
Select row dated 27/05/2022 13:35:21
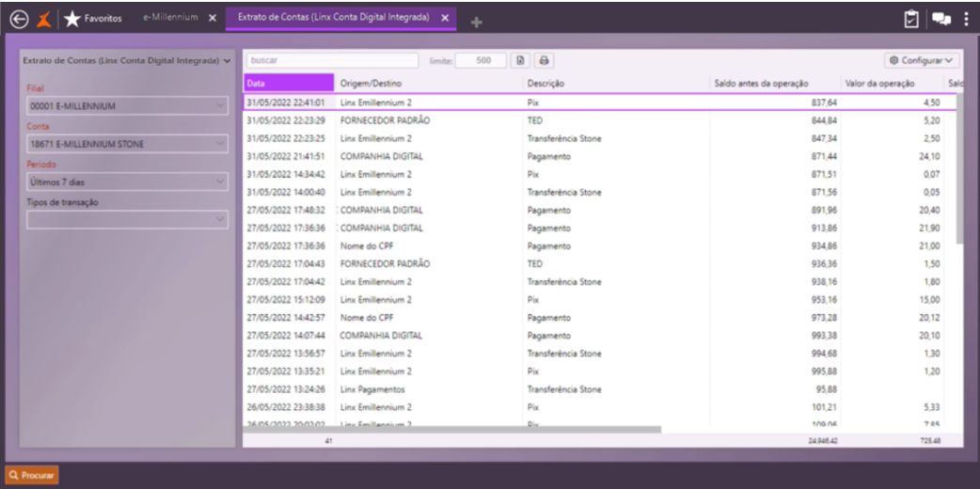click(598, 371)
